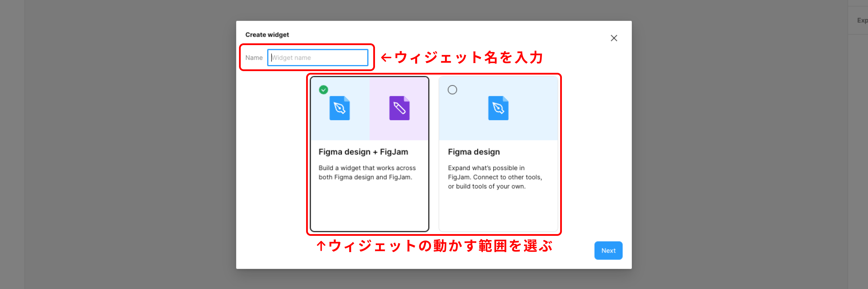The width and height of the screenshot is (868, 289).
Task: Click the Widget name input field
Action: click(x=317, y=58)
